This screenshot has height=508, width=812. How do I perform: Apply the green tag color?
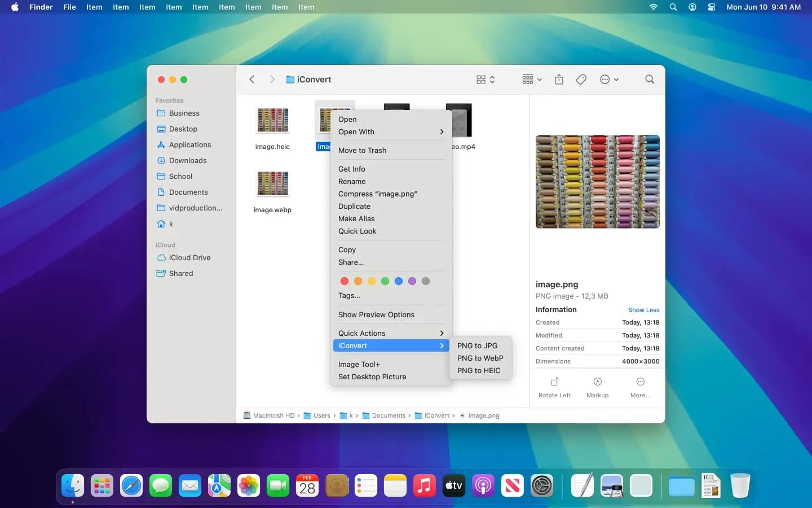tap(385, 281)
